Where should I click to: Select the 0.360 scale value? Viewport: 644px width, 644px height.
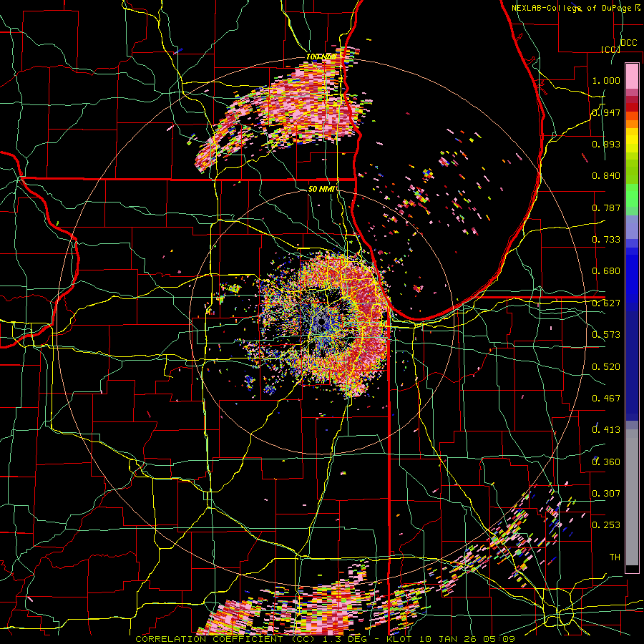coord(606,462)
